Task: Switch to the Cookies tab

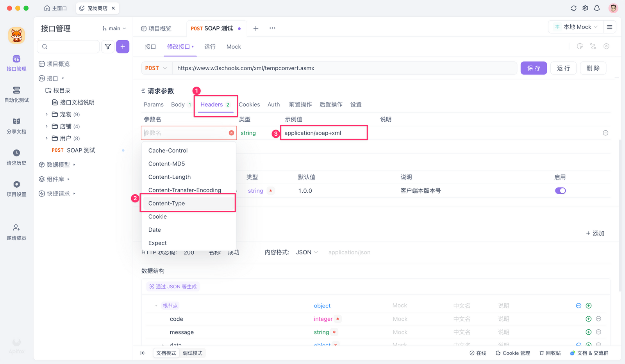Action: click(249, 105)
